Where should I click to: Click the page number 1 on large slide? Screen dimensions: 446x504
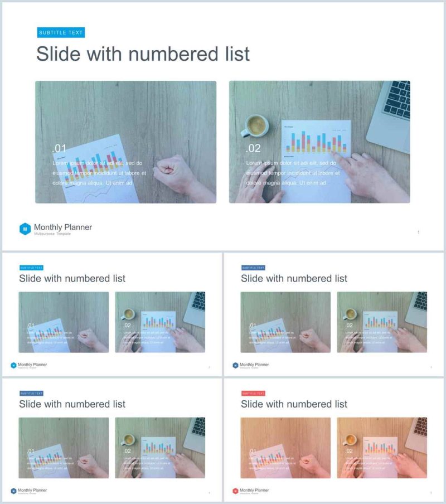(418, 232)
